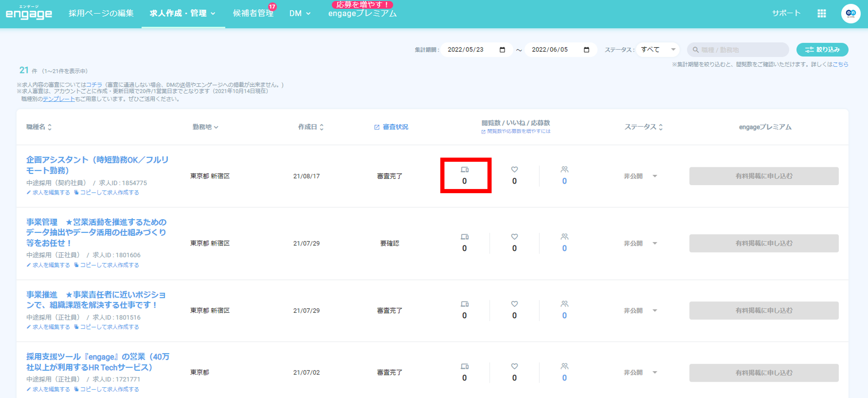Open the end date calendar picker icon
Viewport: 868px width, 398px height.
tap(586, 50)
